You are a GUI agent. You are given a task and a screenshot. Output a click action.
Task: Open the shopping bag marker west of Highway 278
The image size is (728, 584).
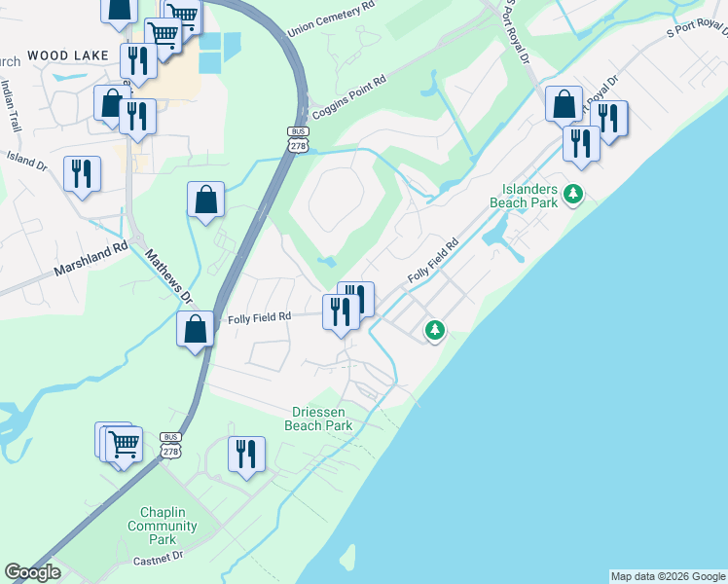[x=205, y=202]
